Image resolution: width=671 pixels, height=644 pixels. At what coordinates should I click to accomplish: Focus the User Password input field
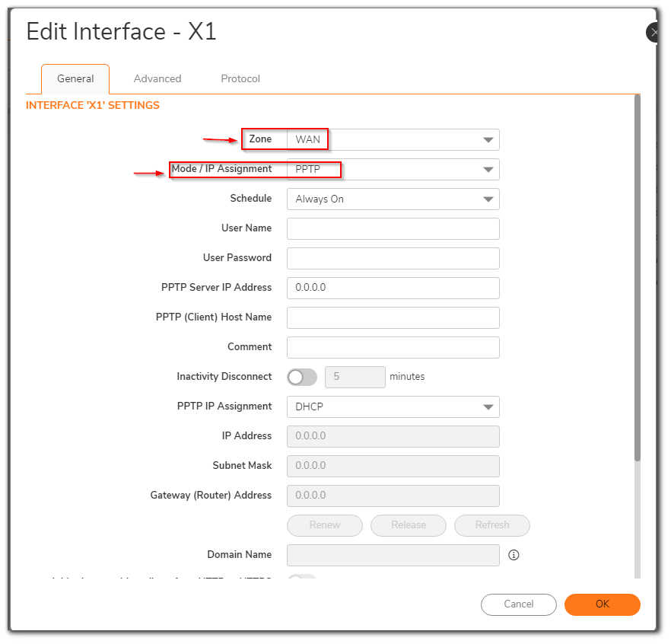(393, 258)
